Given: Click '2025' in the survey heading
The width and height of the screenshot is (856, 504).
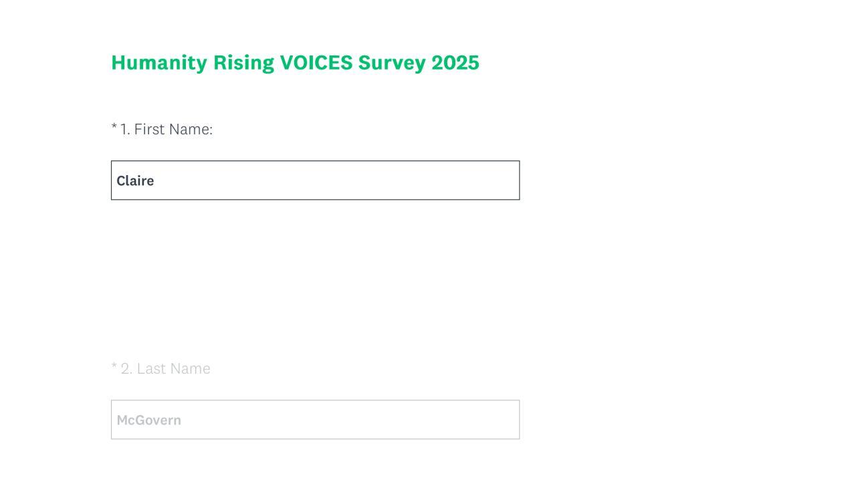Looking at the screenshot, I should pos(455,63).
